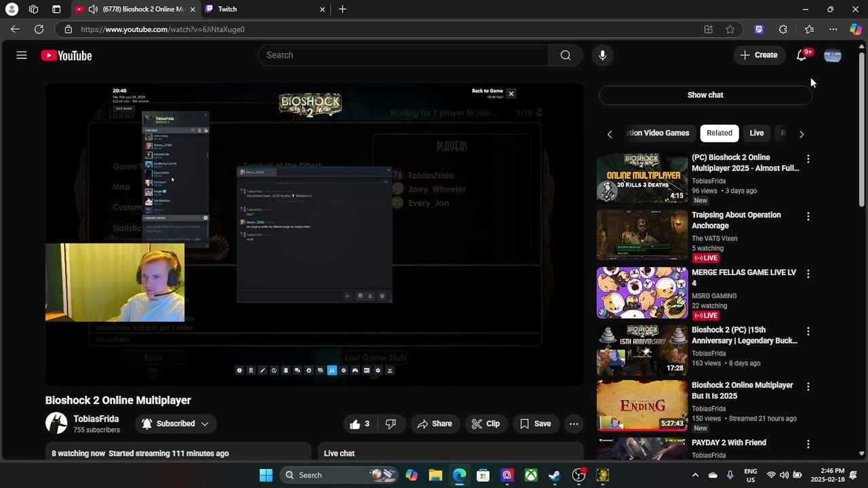The image size is (868, 488).
Task: Open the taskbar clock and date
Action: (x=827, y=475)
